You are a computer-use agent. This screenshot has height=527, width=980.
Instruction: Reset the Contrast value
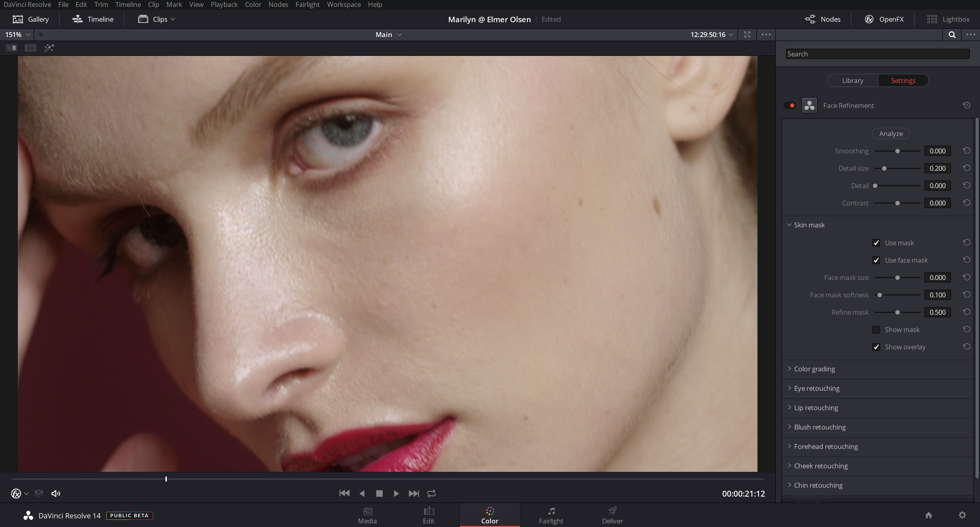coord(966,203)
